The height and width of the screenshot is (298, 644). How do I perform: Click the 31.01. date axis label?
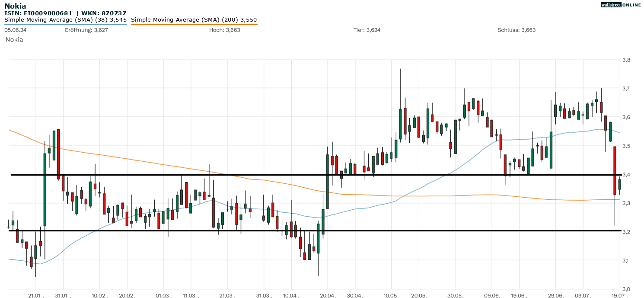64,295
